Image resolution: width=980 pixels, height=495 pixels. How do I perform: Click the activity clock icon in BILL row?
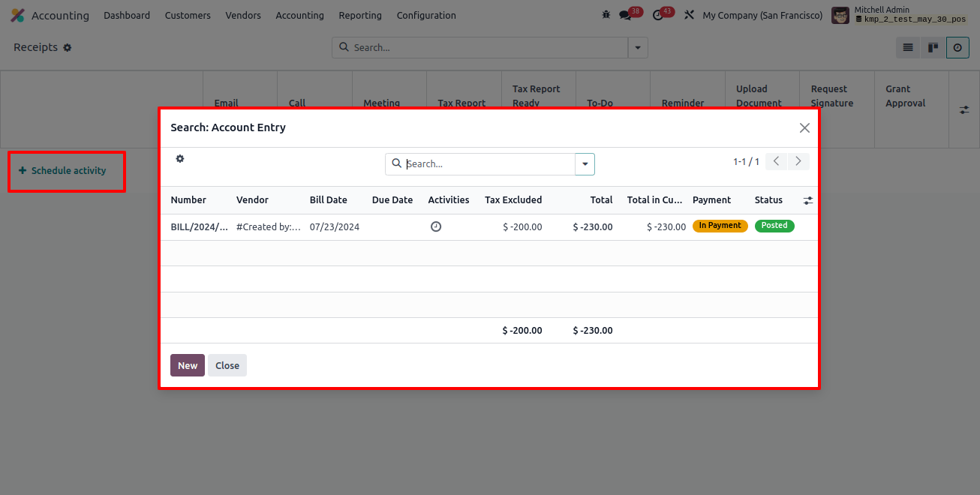[x=436, y=226]
